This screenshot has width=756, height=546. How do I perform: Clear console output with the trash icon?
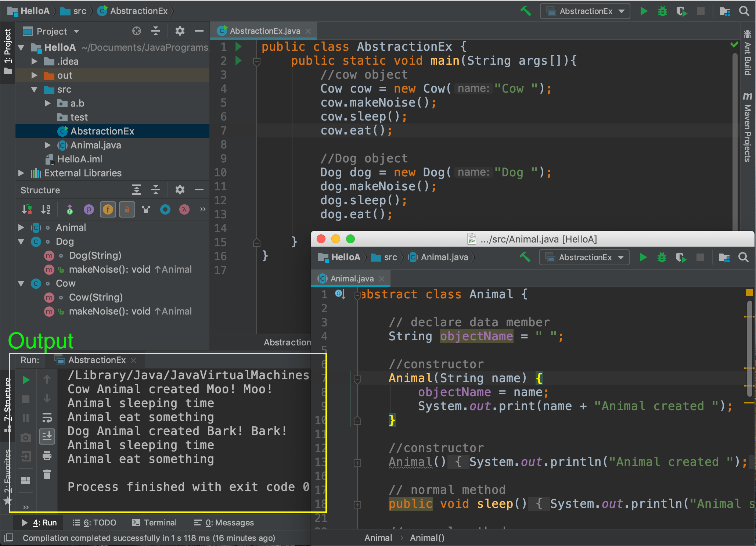47,475
